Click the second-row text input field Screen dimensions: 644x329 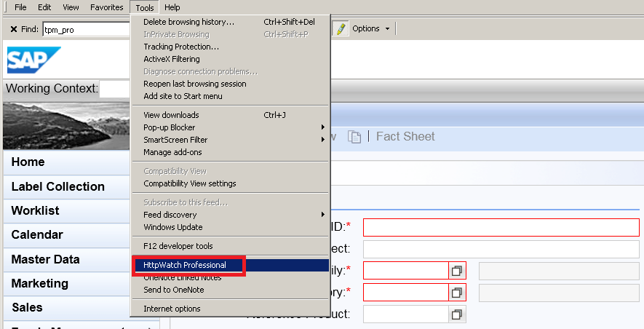pos(501,250)
